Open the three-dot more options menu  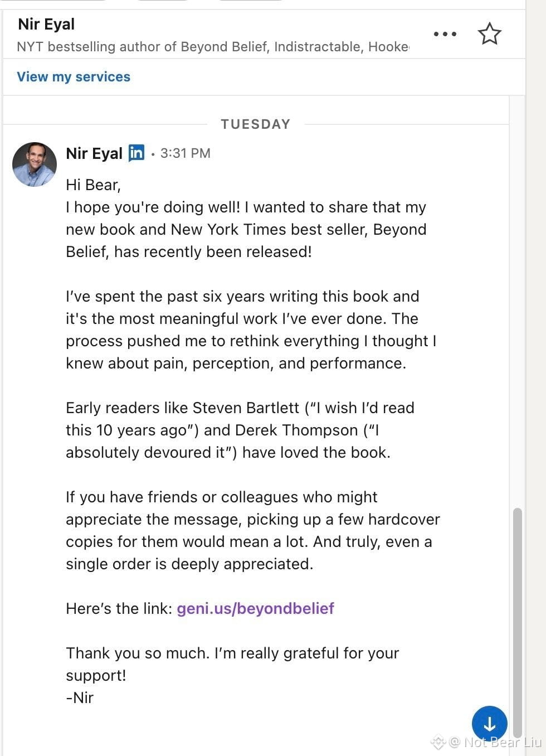[445, 34]
